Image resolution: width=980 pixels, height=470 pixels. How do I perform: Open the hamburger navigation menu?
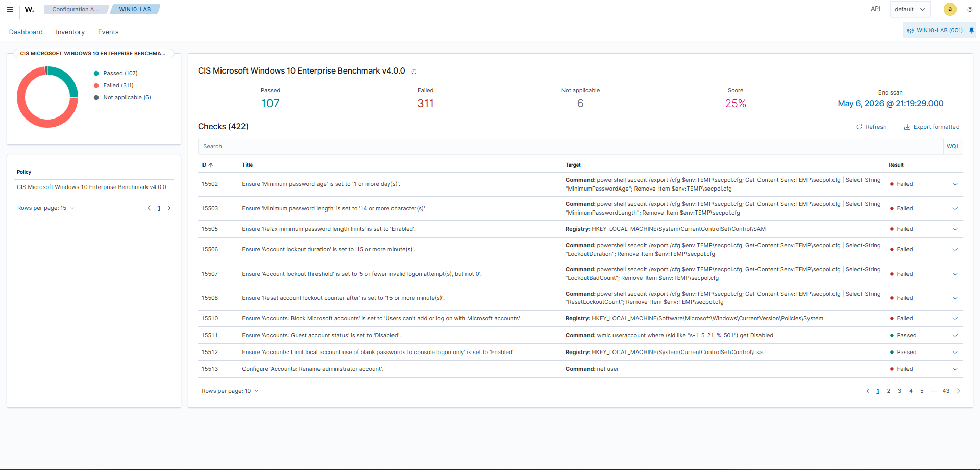(10, 9)
